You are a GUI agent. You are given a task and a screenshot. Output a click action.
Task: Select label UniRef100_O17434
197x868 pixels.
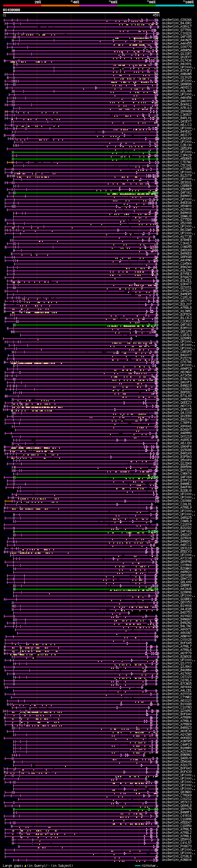point(177,61)
